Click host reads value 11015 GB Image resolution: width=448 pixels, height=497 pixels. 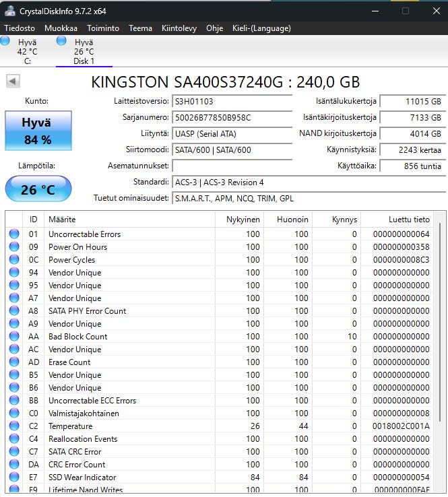pyautogui.click(x=413, y=102)
